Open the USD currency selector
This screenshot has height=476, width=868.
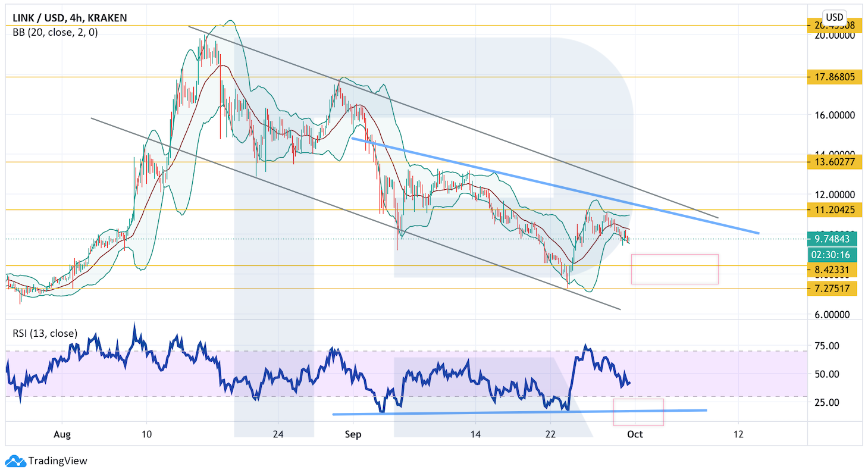[x=834, y=17]
